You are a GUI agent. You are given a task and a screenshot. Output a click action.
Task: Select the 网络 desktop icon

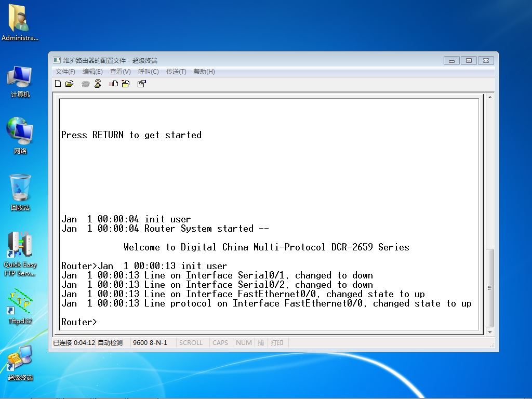point(20,136)
